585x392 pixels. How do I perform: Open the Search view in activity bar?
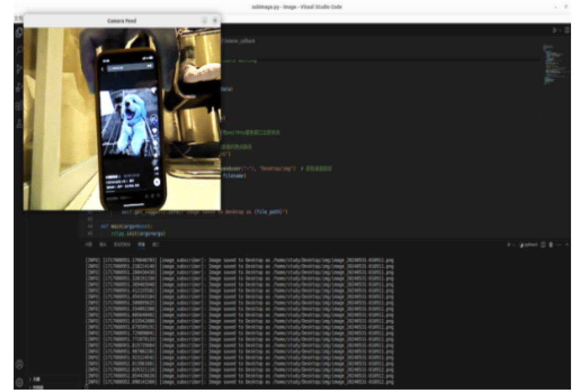click(x=19, y=51)
